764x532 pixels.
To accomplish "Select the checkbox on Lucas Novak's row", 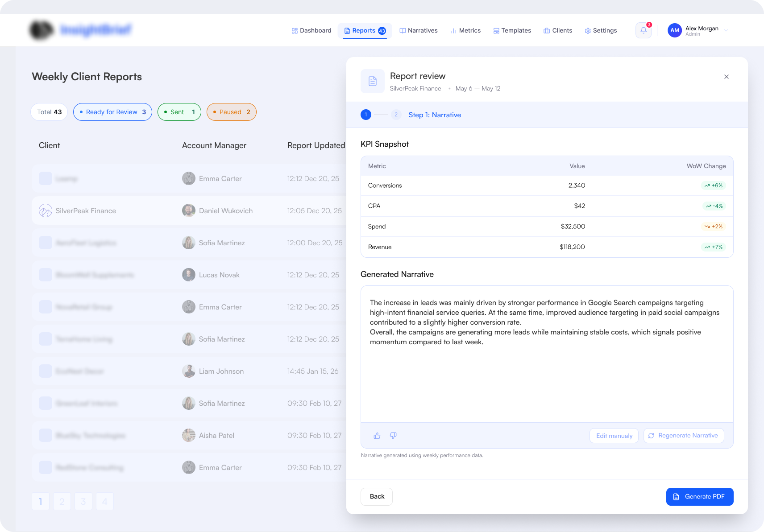I will click(x=45, y=275).
